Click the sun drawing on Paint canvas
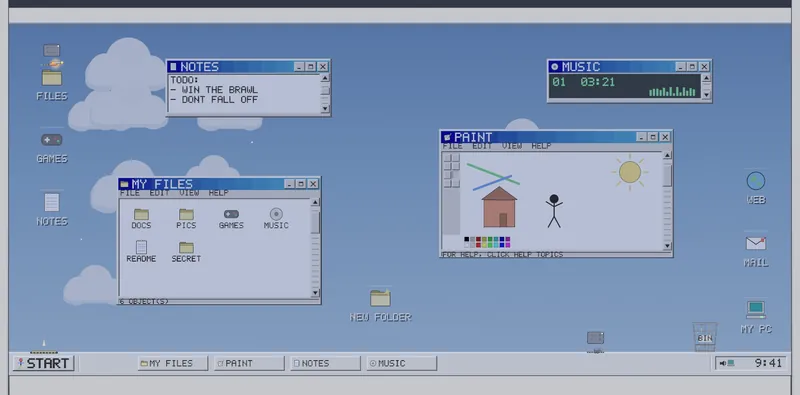 click(630, 172)
